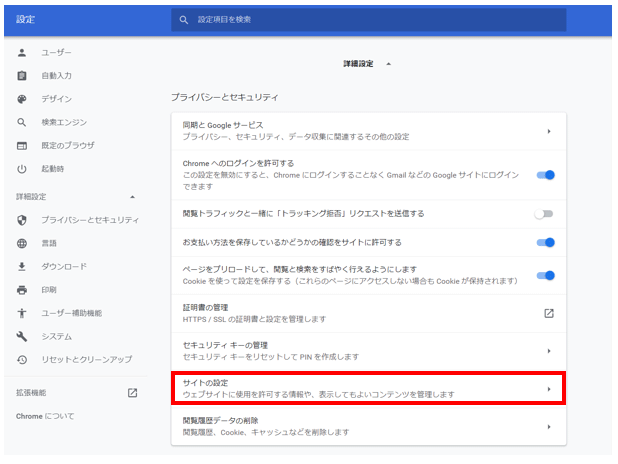Collapse the 詳細設定 section in sidebar
The height and width of the screenshot is (464, 618).
point(133,197)
